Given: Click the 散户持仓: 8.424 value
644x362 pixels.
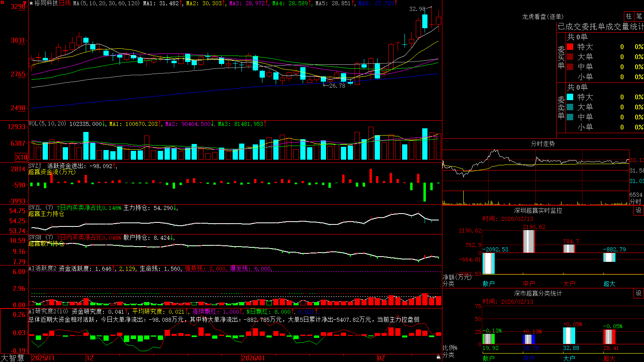Looking at the screenshot, I should click(x=147, y=238).
